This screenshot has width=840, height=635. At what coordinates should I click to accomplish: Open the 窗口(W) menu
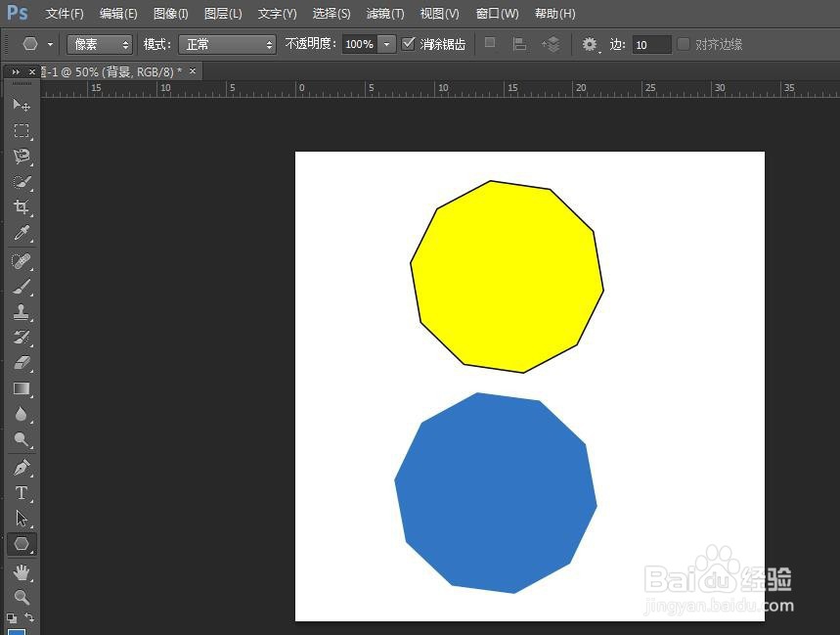point(497,14)
